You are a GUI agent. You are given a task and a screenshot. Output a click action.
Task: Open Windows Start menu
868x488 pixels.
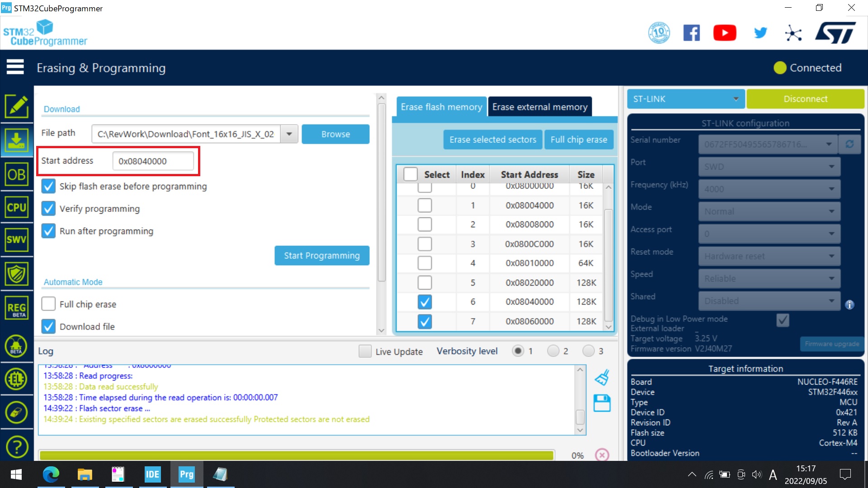tap(16, 474)
